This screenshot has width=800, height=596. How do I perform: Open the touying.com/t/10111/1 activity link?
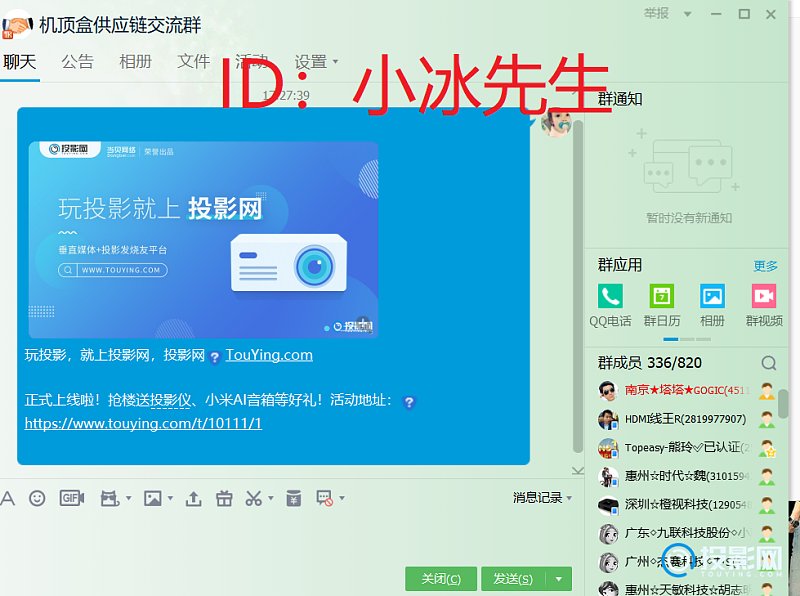pyautogui.click(x=143, y=423)
